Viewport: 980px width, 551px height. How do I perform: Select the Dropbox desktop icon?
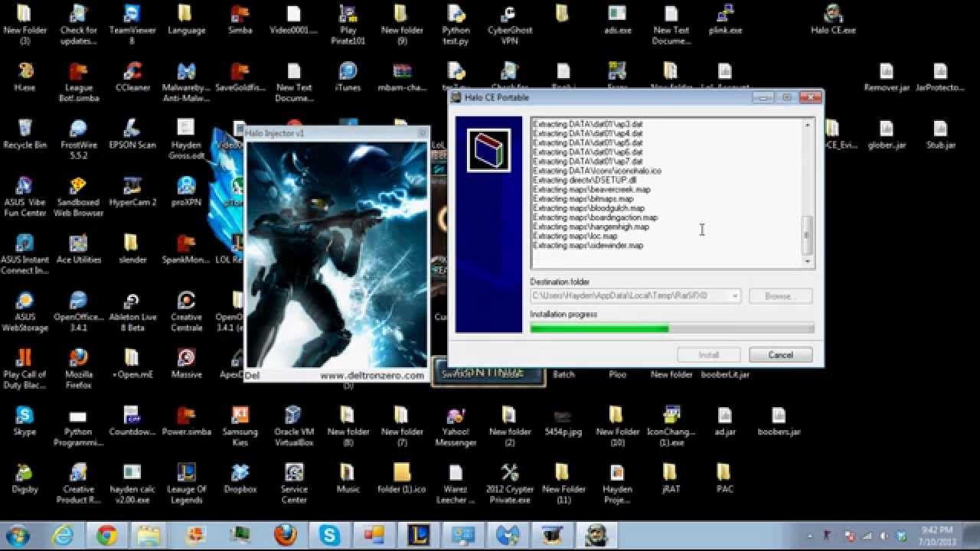[x=240, y=479]
